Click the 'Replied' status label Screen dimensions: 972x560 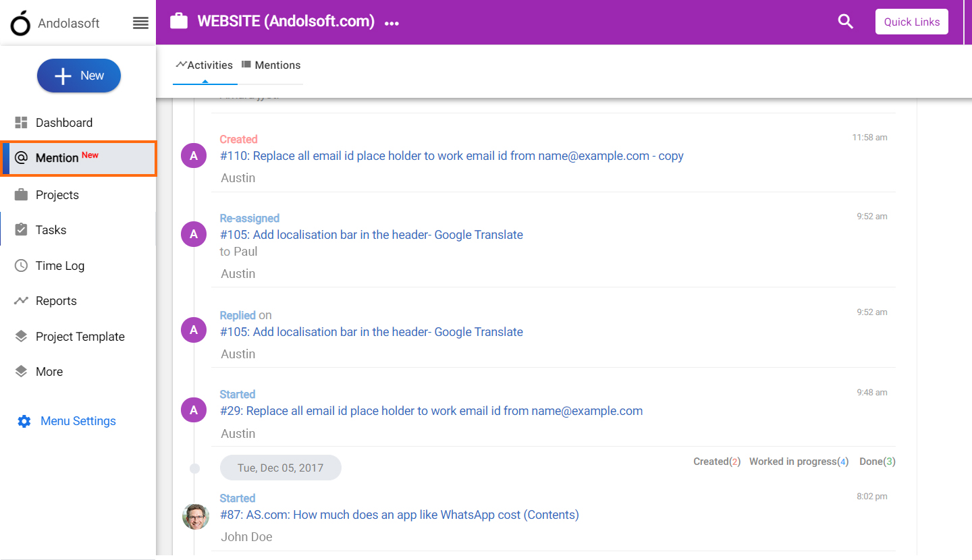coord(238,315)
